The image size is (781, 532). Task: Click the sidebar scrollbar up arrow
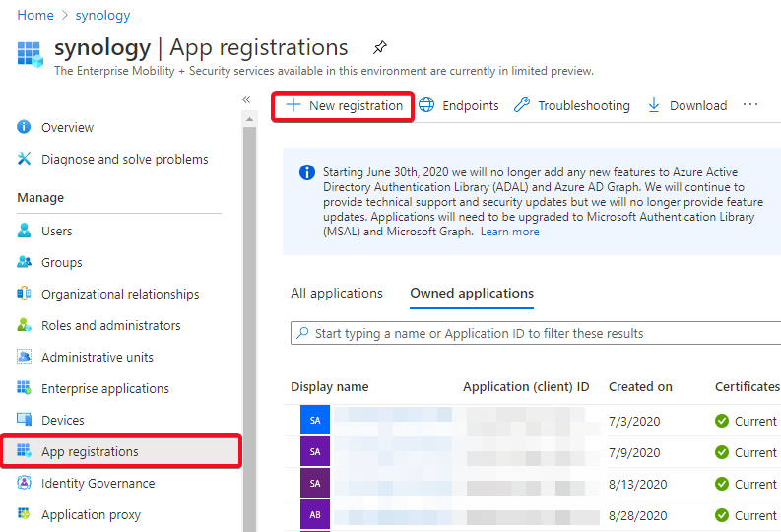coord(249,119)
